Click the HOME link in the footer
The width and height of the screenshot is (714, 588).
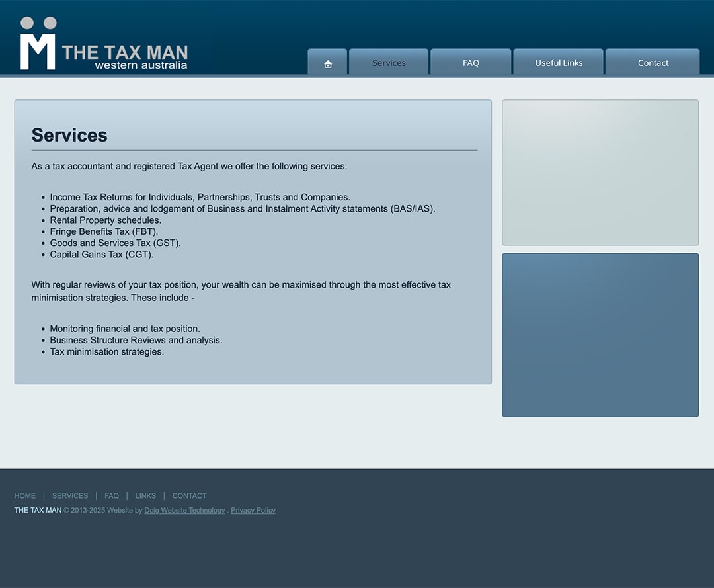tap(24, 495)
